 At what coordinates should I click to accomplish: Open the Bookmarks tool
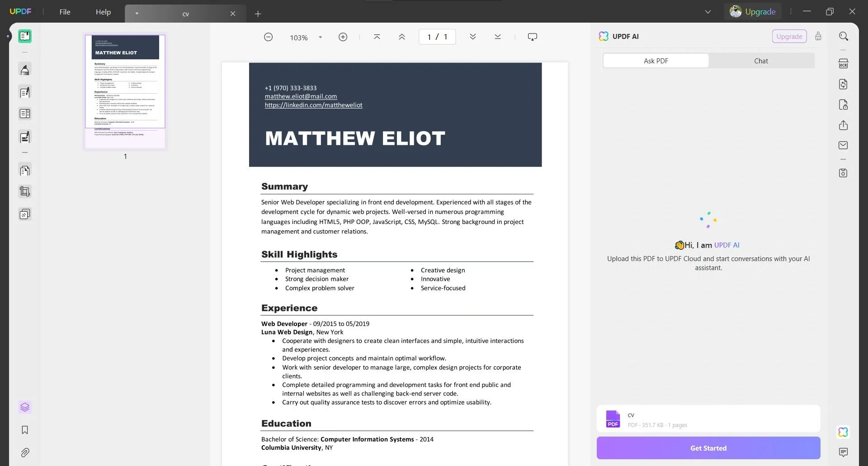25,430
